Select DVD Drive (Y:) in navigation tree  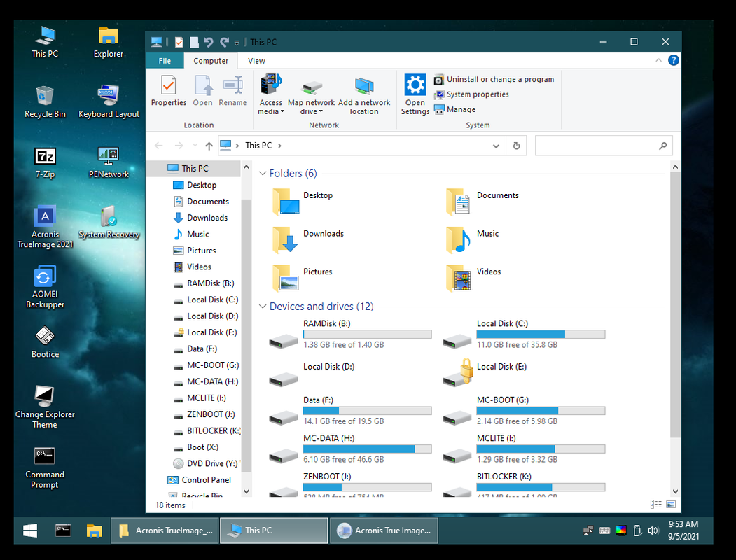pos(212,463)
